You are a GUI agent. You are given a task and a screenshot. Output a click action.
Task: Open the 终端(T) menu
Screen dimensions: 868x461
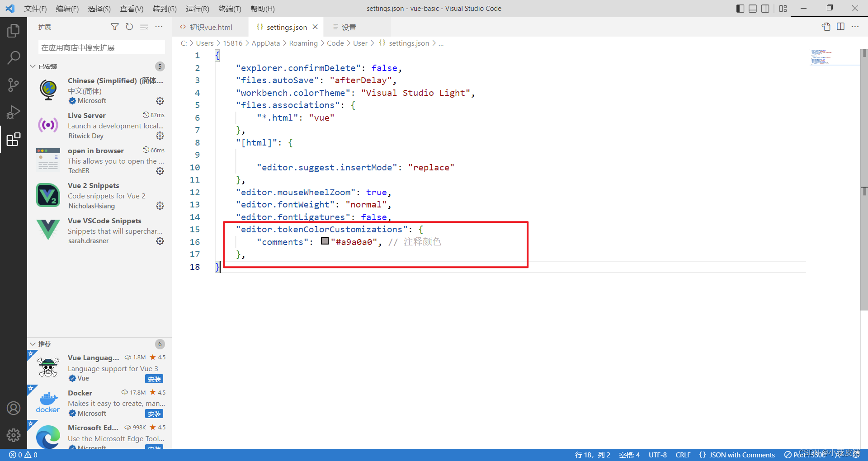(229, 9)
